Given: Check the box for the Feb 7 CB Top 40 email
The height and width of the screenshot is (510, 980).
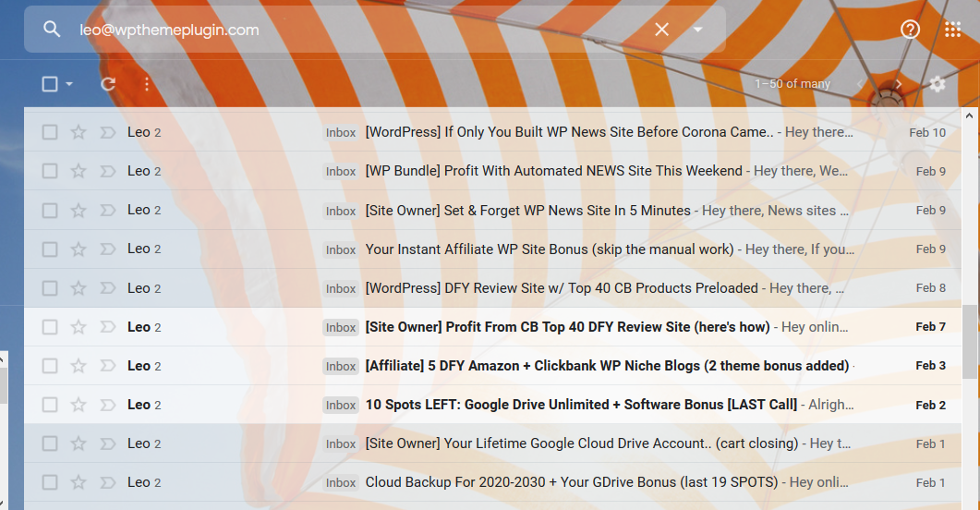Looking at the screenshot, I should click(50, 327).
